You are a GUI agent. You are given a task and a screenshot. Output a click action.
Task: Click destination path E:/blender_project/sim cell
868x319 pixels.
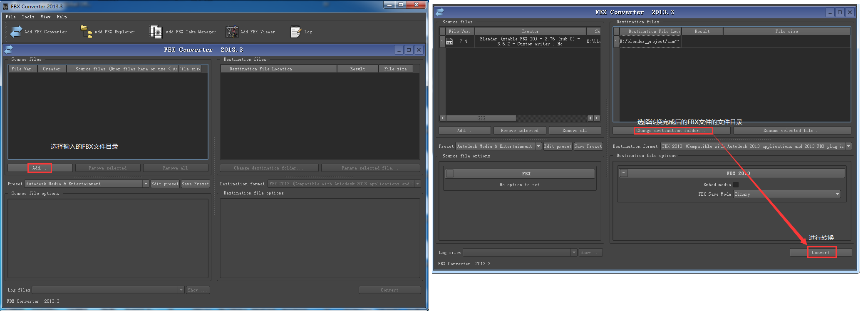pyautogui.click(x=650, y=42)
